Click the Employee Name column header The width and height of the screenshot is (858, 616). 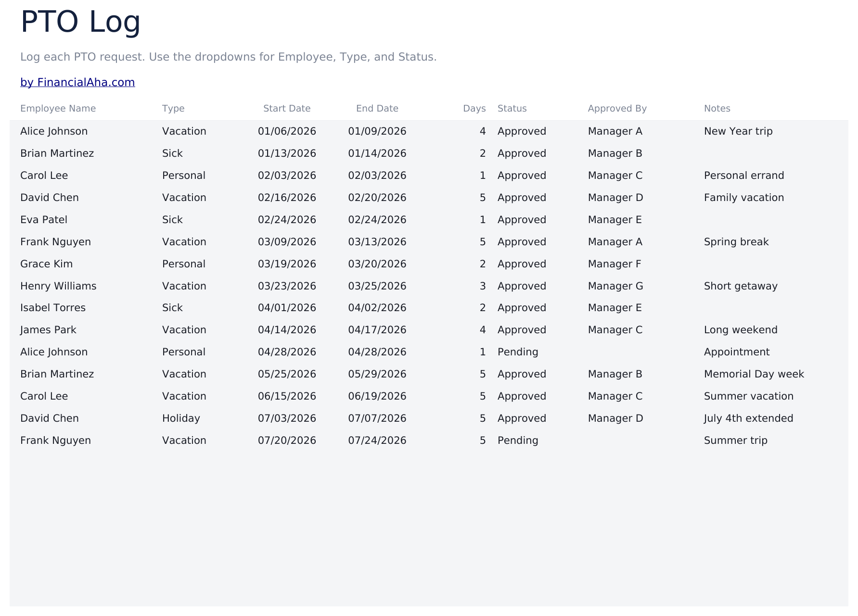coord(58,109)
